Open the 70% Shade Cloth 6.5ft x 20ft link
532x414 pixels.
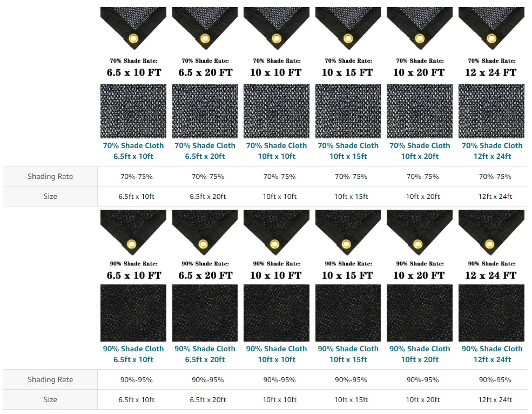pyautogui.click(x=205, y=151)
